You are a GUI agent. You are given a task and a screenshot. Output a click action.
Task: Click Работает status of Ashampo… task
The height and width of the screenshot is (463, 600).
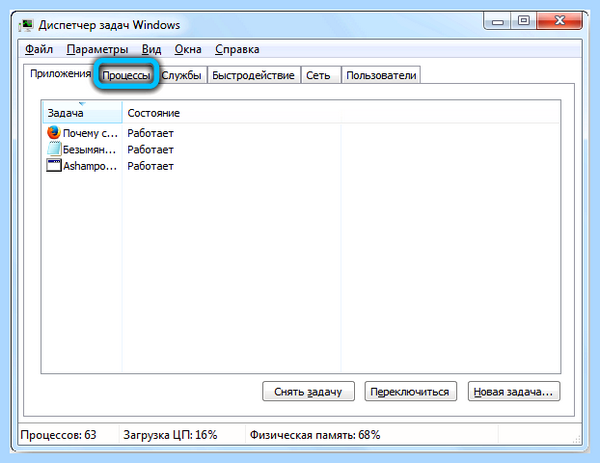pos(150,166)
